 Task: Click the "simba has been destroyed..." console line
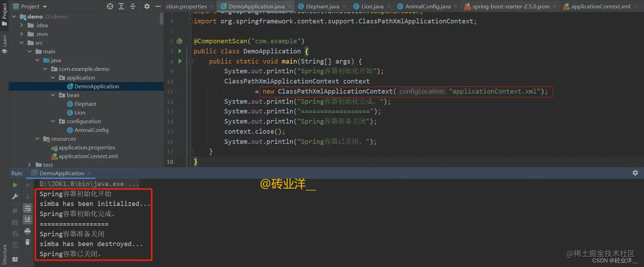pyautogui.click(x=91, y=244)
